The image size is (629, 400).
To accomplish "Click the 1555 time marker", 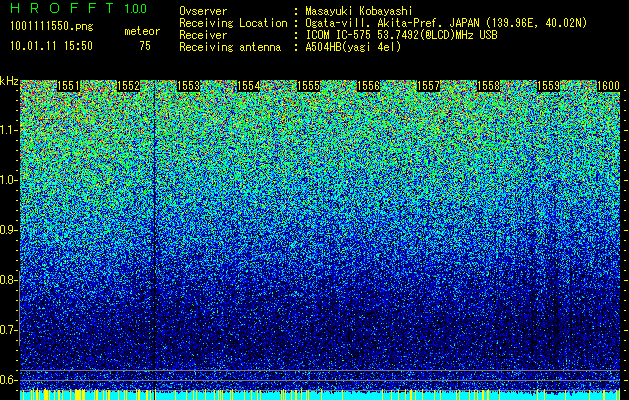I will 308,86.
